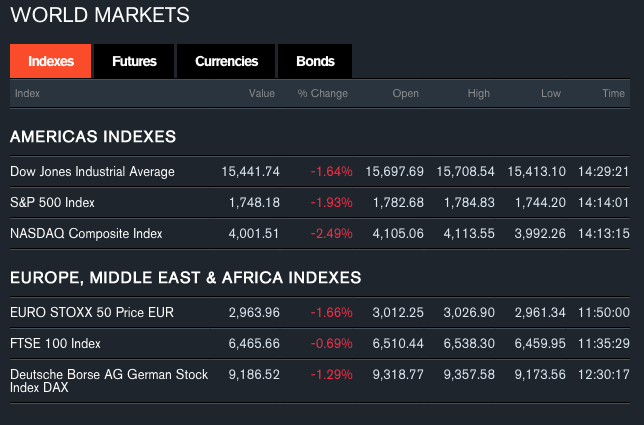
Task: Click the Open column header
Action: click(405, 94)
